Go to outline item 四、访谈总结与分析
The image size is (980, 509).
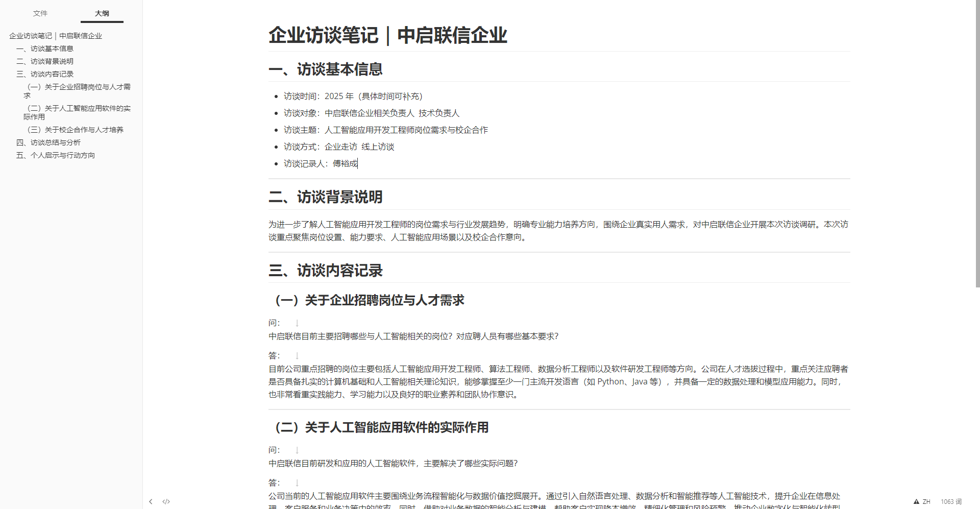(48, 142)
